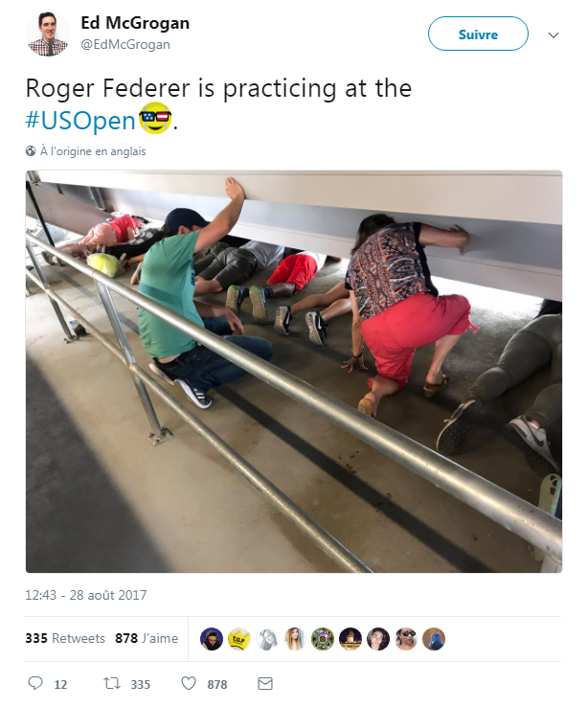Click the retweet arrows icon

[x=112, y=684]
